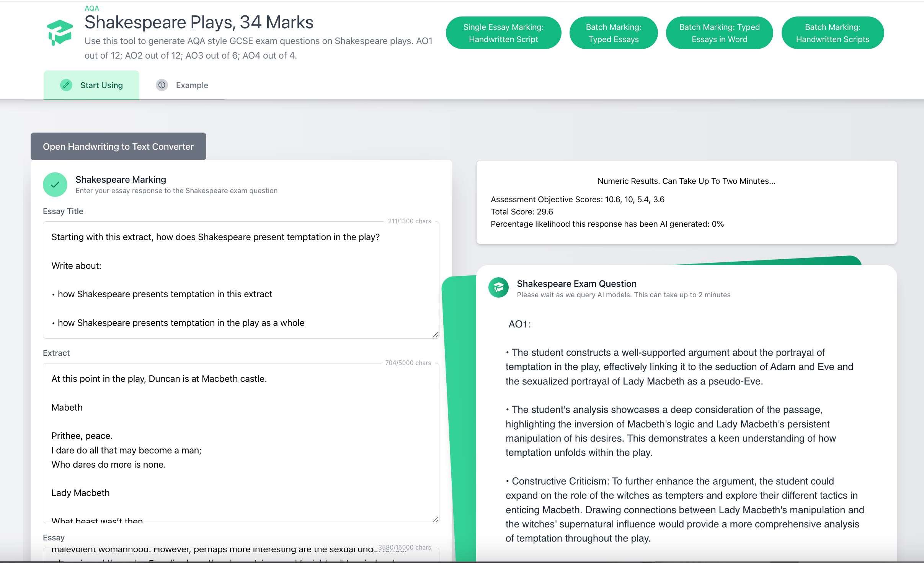Switch to the Example tab
Screen dimensions: 924x563
tap(182, 85)
